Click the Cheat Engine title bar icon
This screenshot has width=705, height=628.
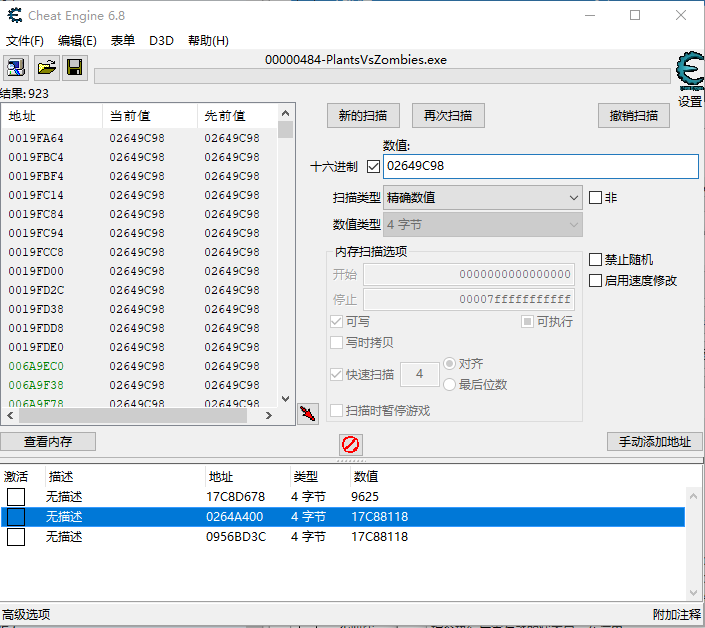[14, 16]
